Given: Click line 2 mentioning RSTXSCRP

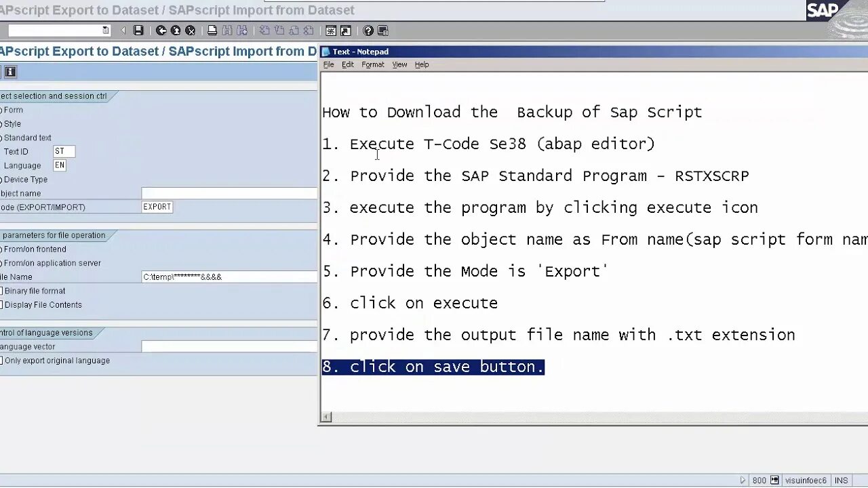Looking at the screenshot, I should coord(536,176).
